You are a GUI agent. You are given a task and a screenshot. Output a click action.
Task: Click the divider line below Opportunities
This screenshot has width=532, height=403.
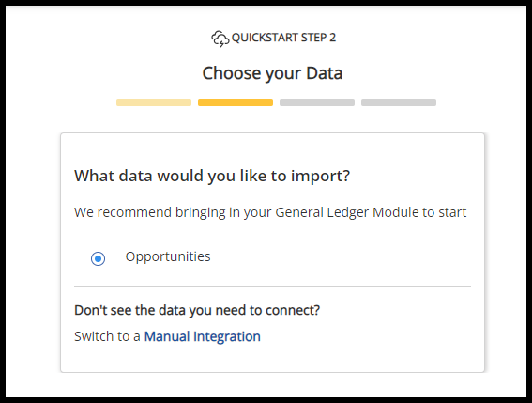pyautogui.click(x=272, y=287)
